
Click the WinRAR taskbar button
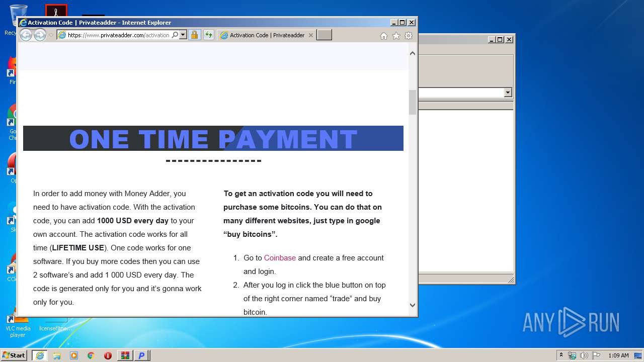(125, 355)
